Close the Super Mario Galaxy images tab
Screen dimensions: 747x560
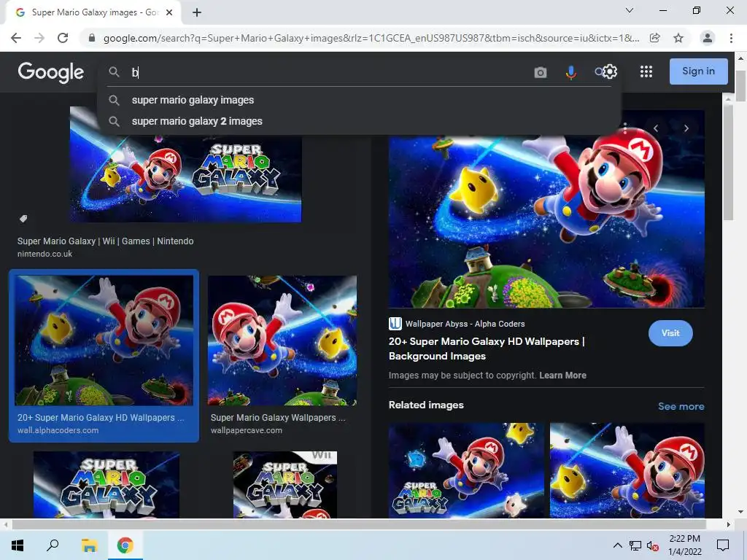(x=169, y=12)
